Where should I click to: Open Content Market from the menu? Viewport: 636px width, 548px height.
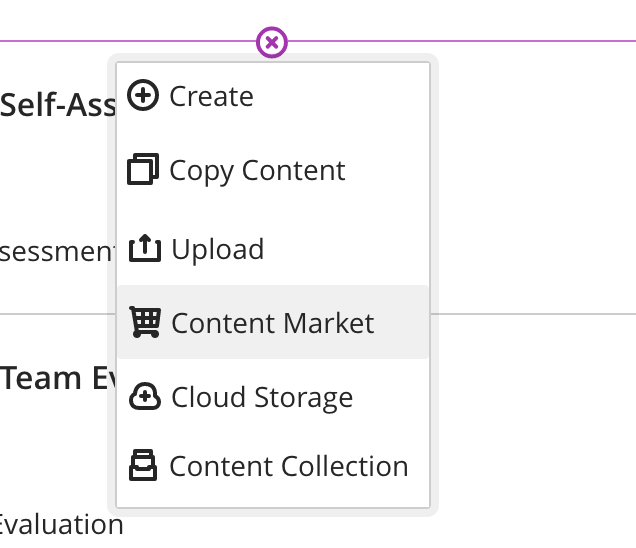click(x=272, y=323)
